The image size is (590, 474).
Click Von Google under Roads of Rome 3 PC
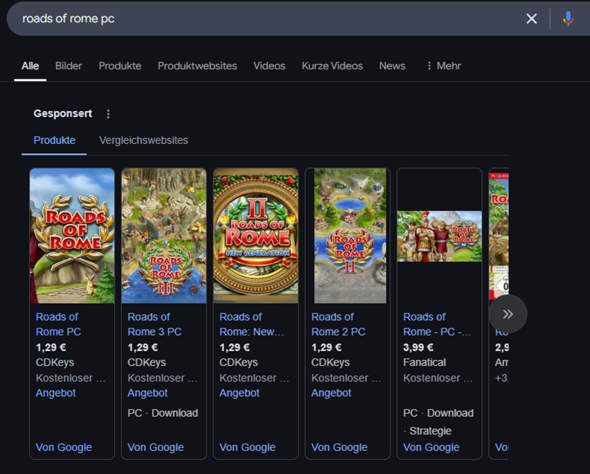point(155,447)
